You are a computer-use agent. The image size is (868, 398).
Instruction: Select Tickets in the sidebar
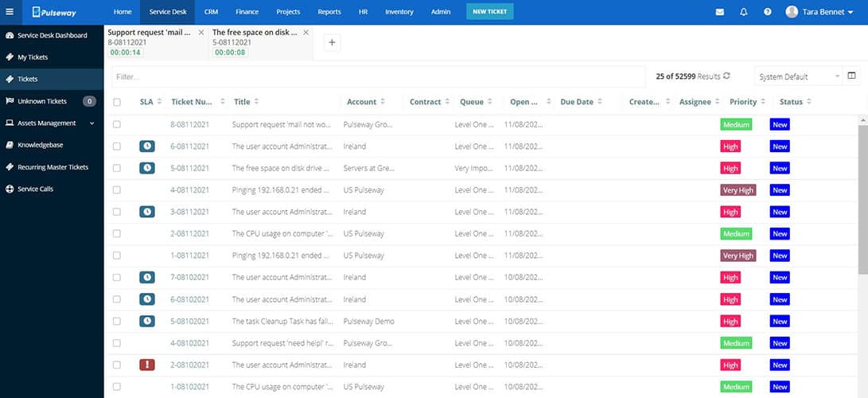(x=52, y=79)
